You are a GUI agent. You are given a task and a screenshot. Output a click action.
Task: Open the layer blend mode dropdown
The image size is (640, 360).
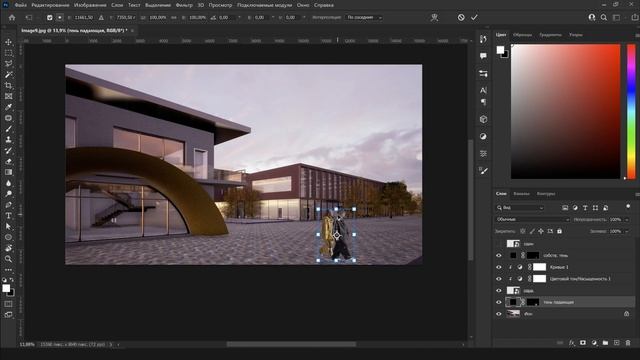532,220
